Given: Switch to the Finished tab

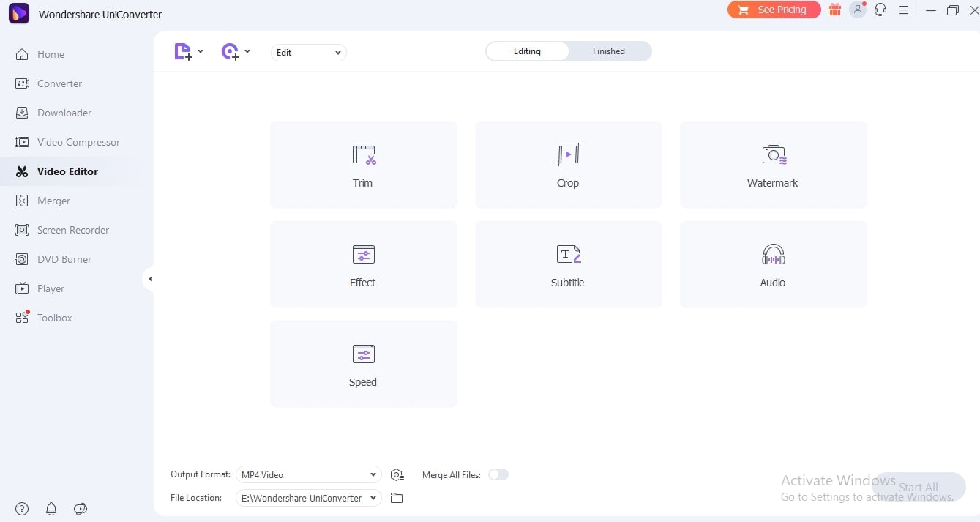Looking at the screenshot, I should pyautogui.click(x=609, y=51).
